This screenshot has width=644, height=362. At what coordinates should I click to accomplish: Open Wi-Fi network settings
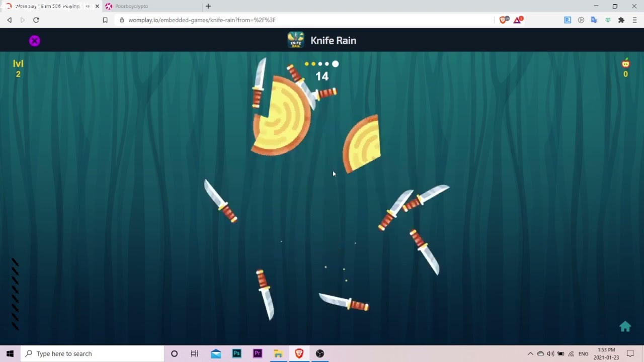coord(571,354)
